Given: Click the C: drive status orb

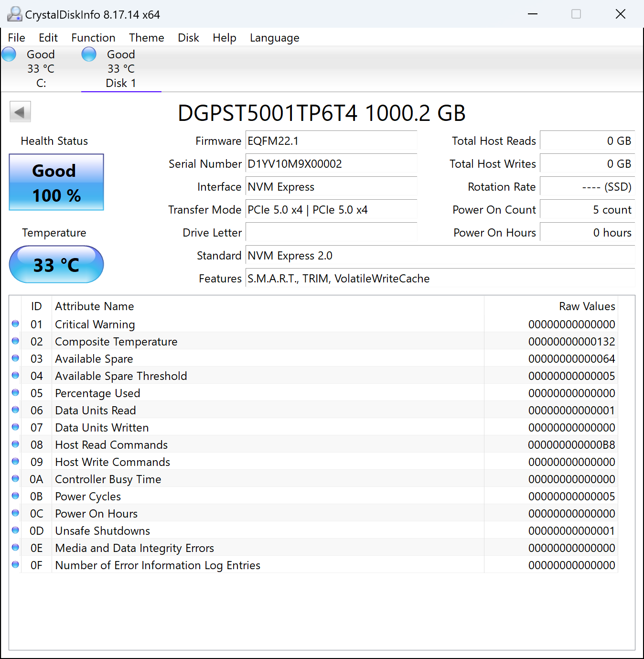Looking at the screenshot, I should [x=9, y=54].
